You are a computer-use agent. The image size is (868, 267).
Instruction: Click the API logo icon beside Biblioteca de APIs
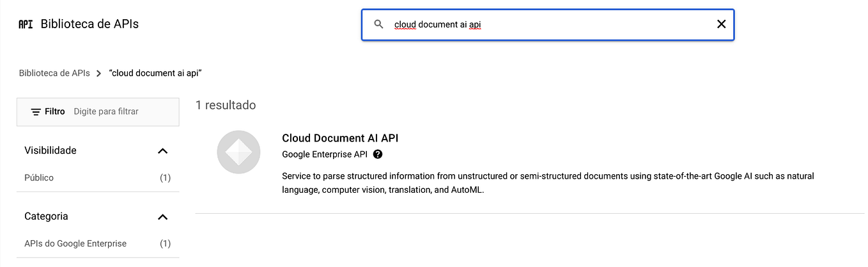point(26,24)
